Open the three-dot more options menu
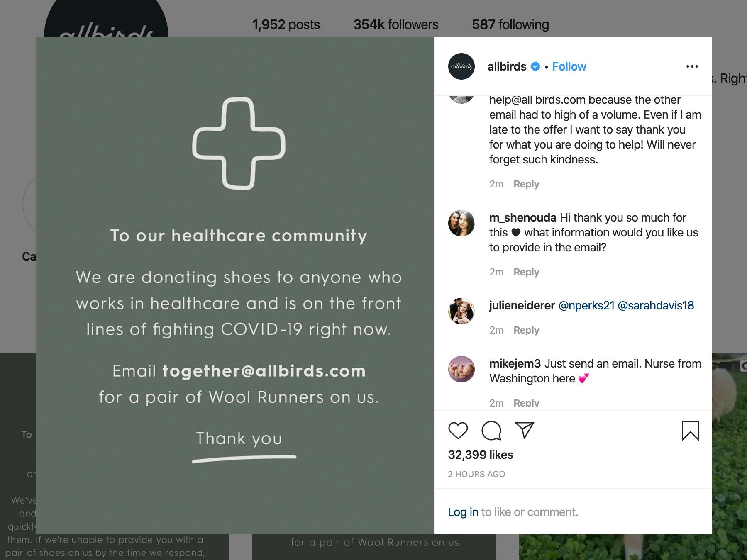The width and height of the screenshot is (747, 560). click(692, 66)
